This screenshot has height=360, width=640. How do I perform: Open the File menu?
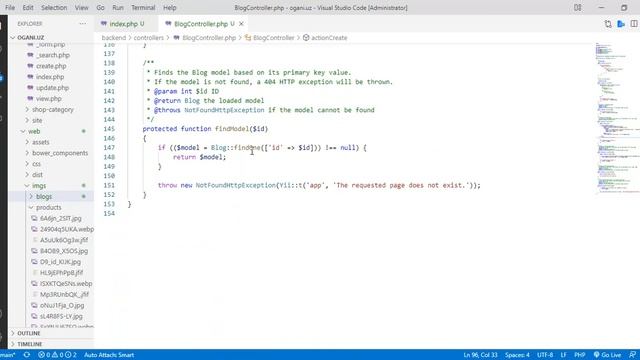pyautogui.click(x=10, y=8)
